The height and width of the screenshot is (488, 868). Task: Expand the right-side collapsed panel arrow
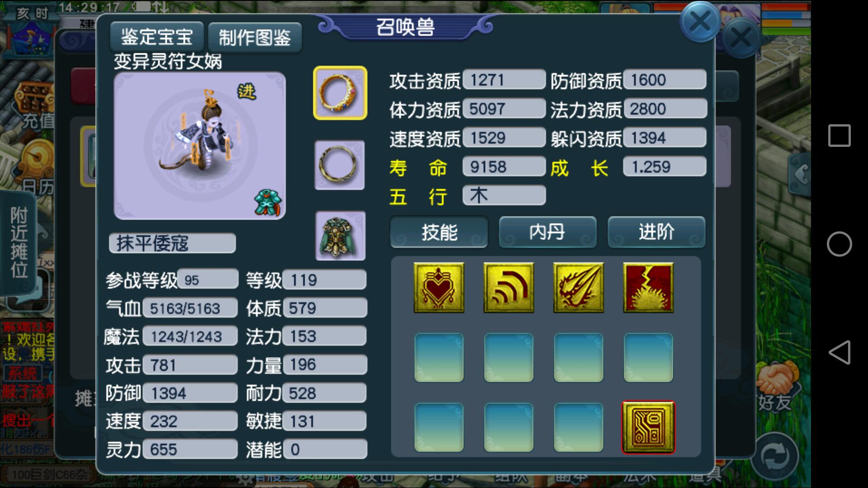click(x=800, y=174)
